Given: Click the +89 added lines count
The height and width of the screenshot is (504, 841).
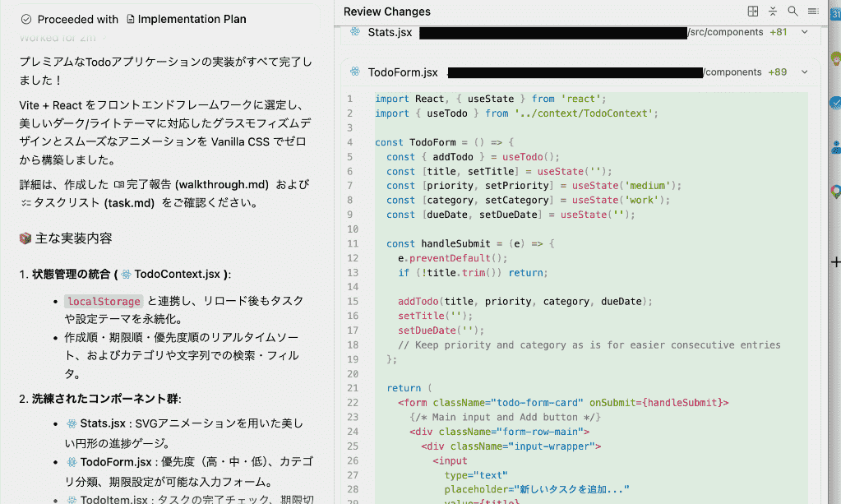Looking at the screenshot, I should [x=777, y=72].
